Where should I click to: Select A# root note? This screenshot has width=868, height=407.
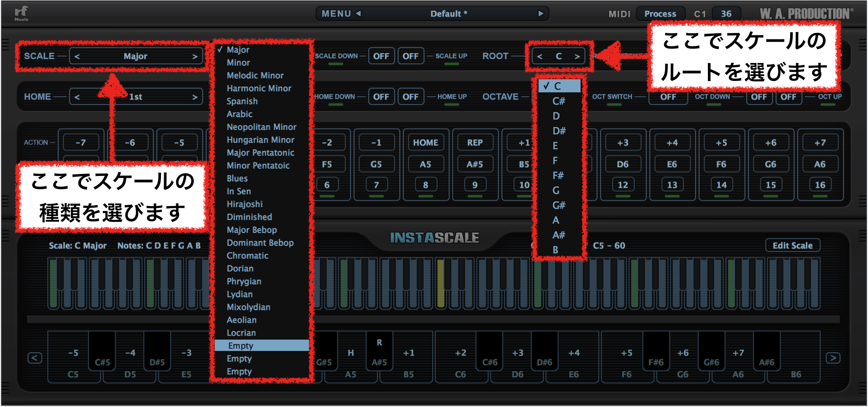pos(560,235)
